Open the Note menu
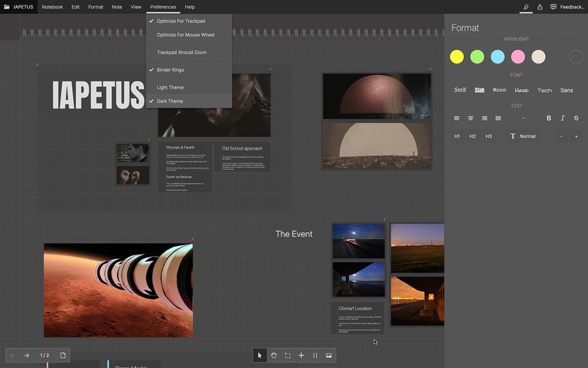 click(117, 7)
